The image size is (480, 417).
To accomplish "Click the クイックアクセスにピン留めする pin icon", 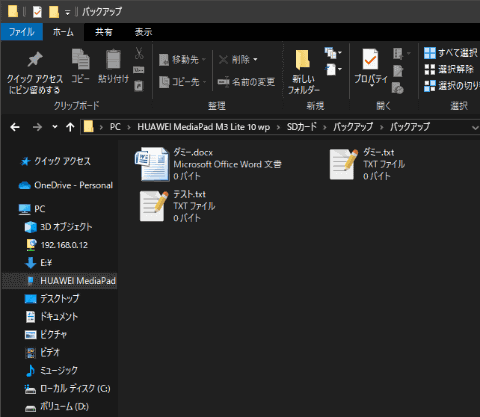I will (x=35, y=59).
